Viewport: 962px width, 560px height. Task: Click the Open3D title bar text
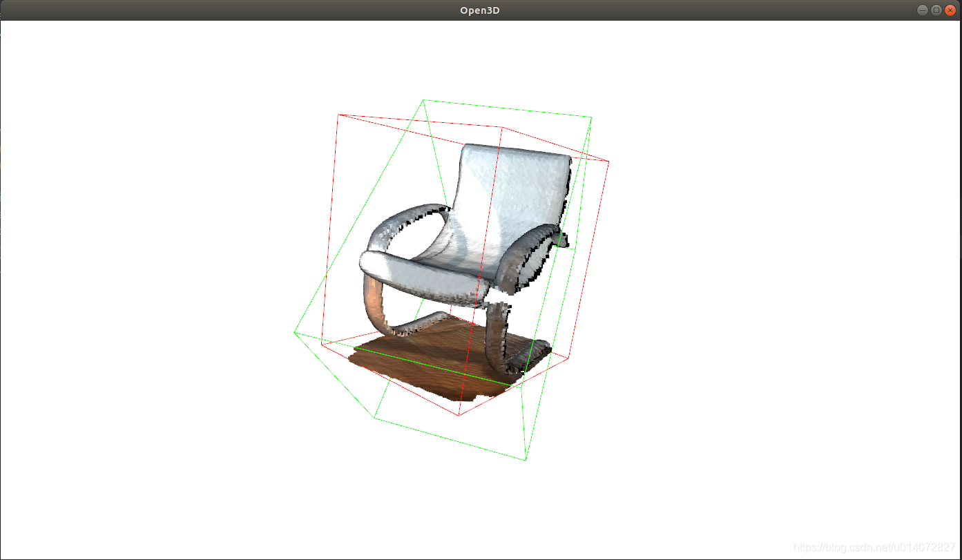[479, 10]
